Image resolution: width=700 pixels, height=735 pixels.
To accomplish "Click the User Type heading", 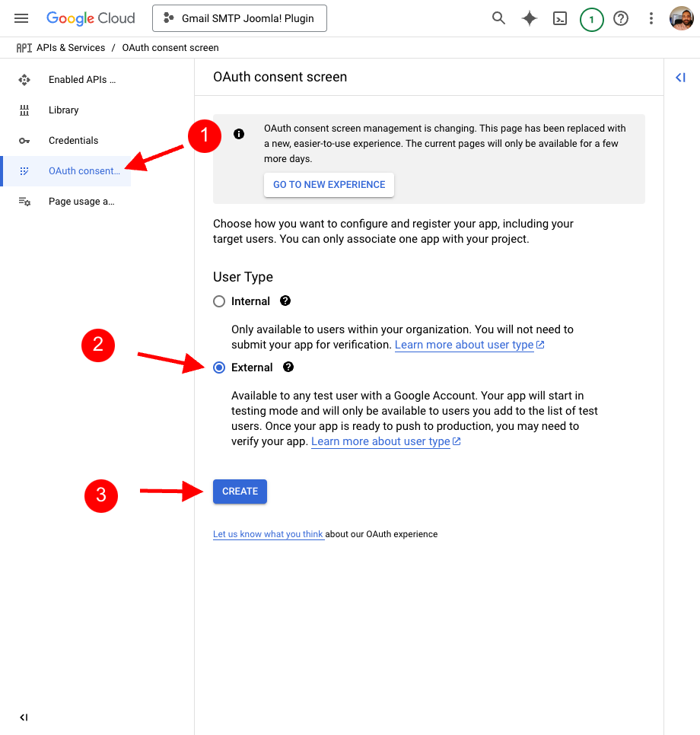I will pos(243,277).
